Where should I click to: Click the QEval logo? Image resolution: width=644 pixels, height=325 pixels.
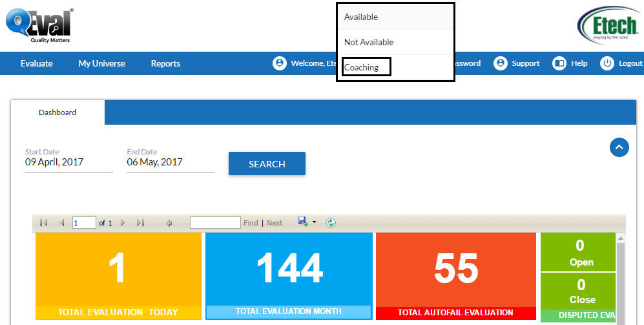39,25
